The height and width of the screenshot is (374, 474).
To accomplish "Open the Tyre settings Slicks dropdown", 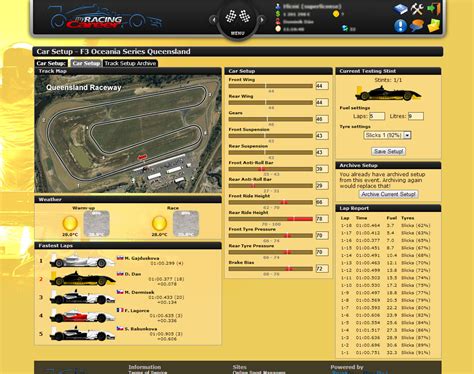I will [387, 135].
